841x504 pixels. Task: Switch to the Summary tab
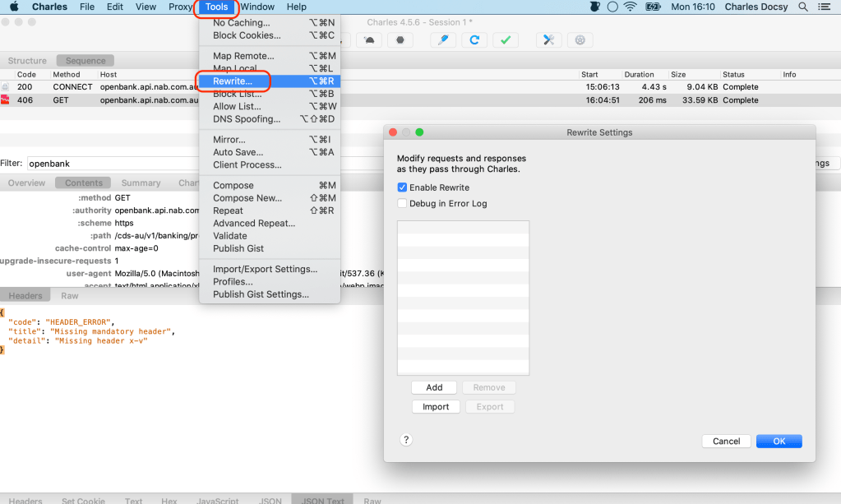pos(141,183)
